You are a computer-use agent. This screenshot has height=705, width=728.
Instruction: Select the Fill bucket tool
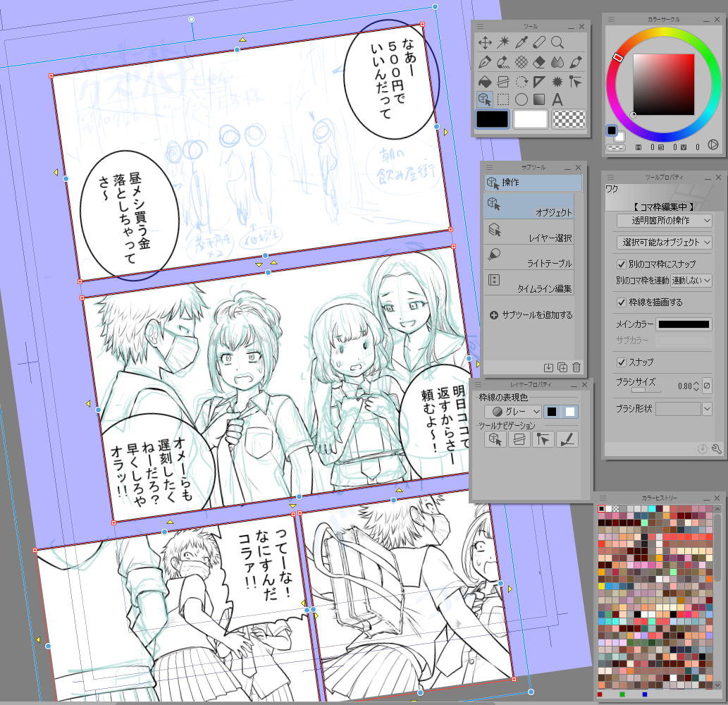coord(485,82)
